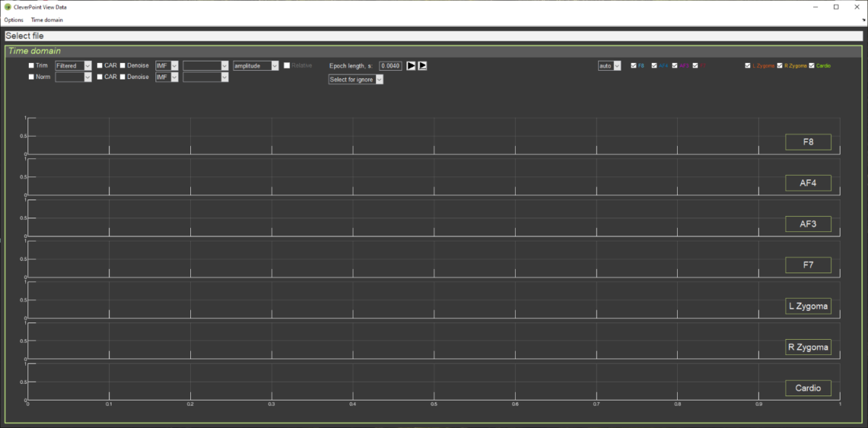Toggle the top-row CAR checkbox
Screen dimensions: 868x428
(x=100, y=66)
